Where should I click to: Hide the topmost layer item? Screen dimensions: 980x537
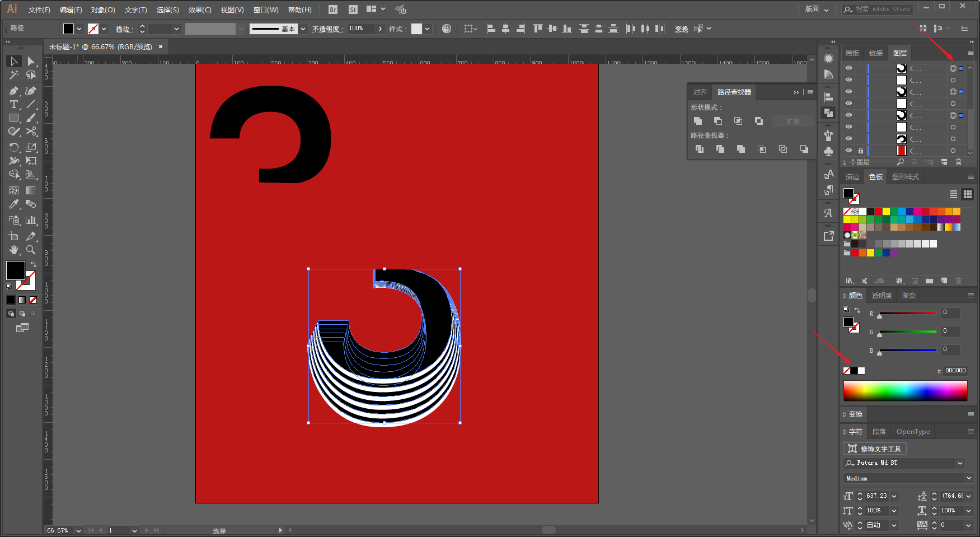[848, 68]
